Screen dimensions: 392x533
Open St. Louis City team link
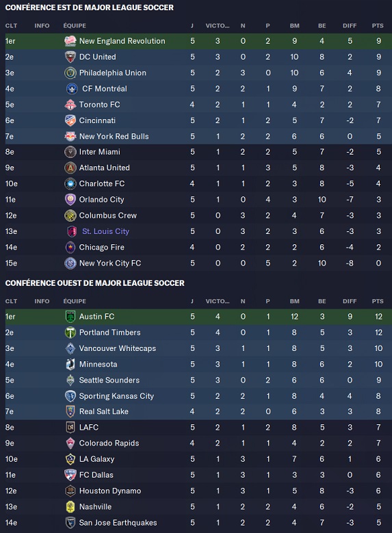[106, 231]
